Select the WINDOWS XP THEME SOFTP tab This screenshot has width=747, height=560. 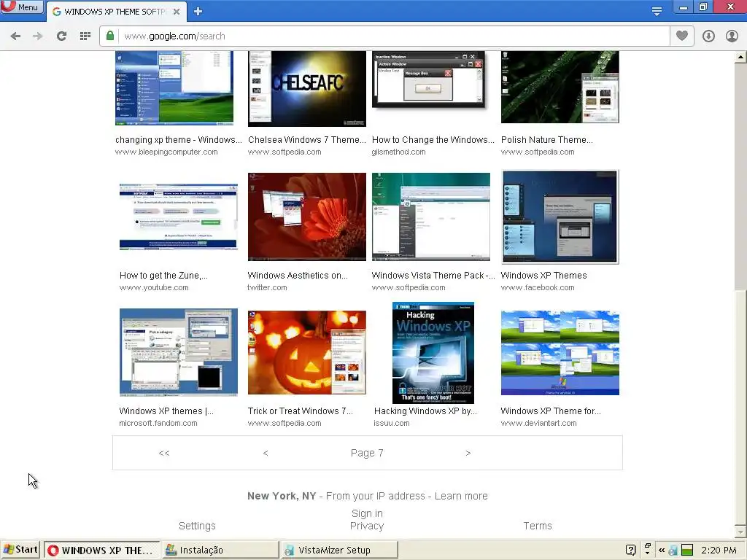coord(116,12)
